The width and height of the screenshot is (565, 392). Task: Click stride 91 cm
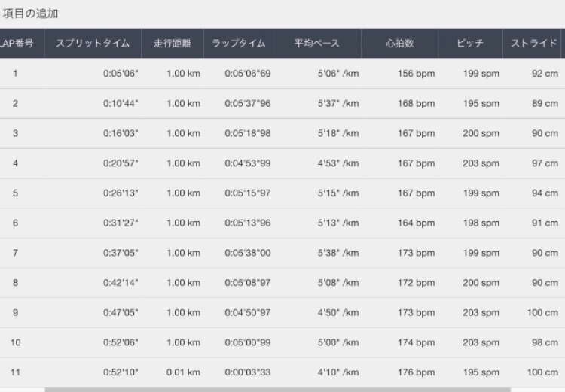(545, 223)
